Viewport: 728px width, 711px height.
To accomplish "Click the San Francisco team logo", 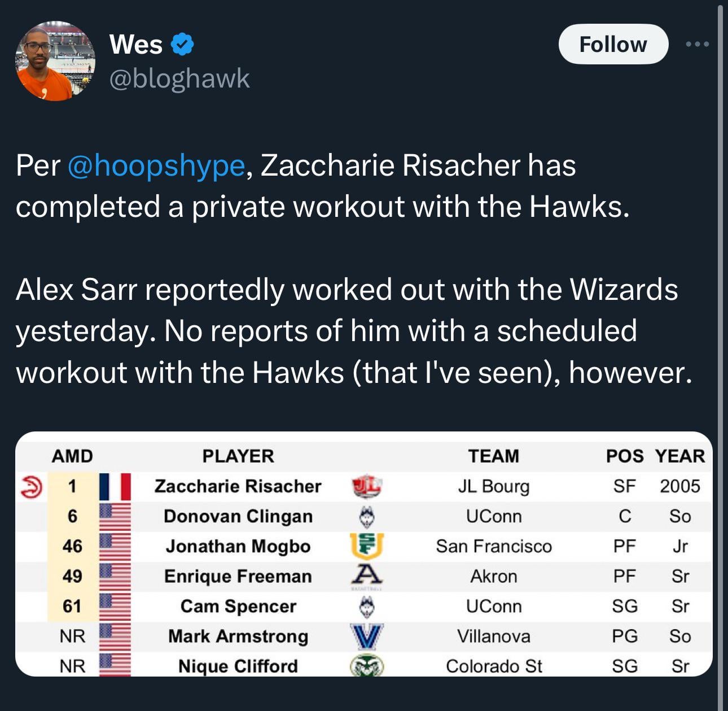I will 367,546.
